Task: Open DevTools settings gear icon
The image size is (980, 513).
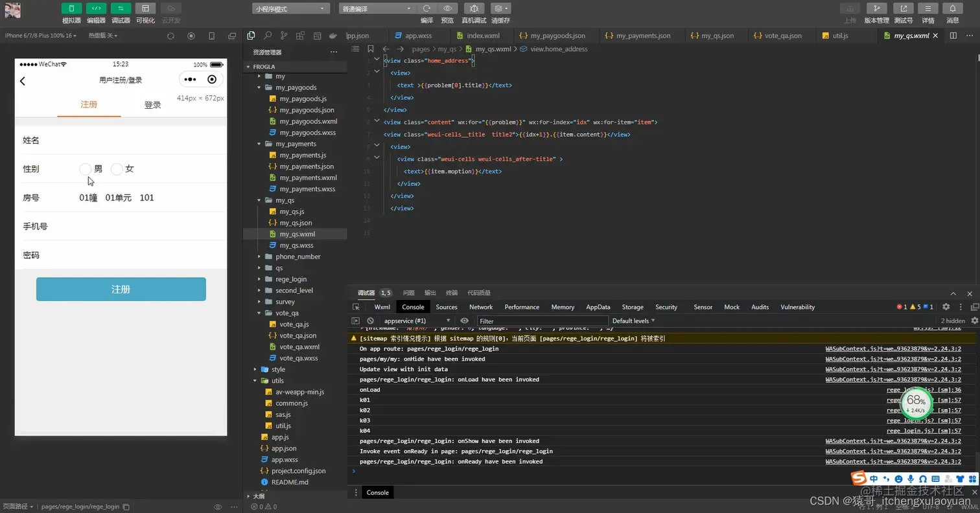Action: [x=946, y=307]
